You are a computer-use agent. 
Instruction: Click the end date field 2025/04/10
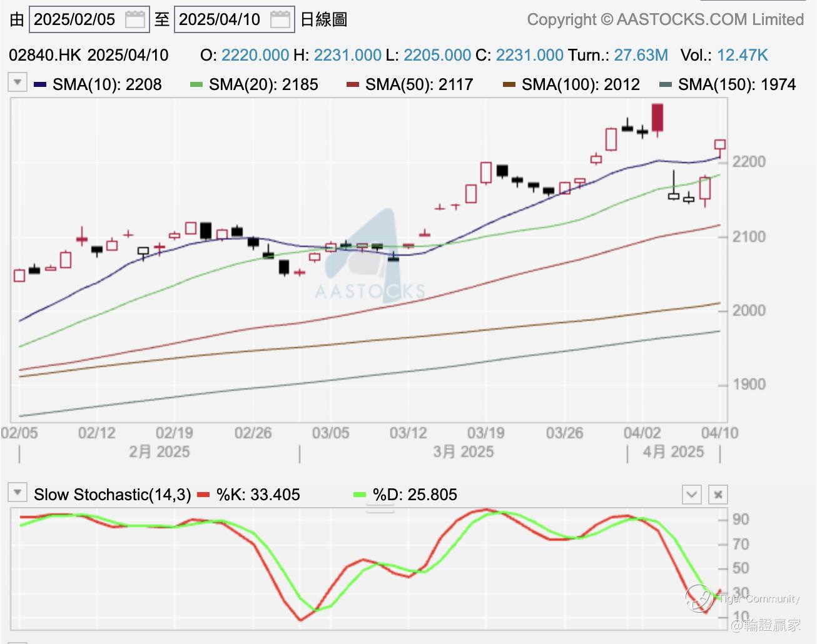click(234, 19)
